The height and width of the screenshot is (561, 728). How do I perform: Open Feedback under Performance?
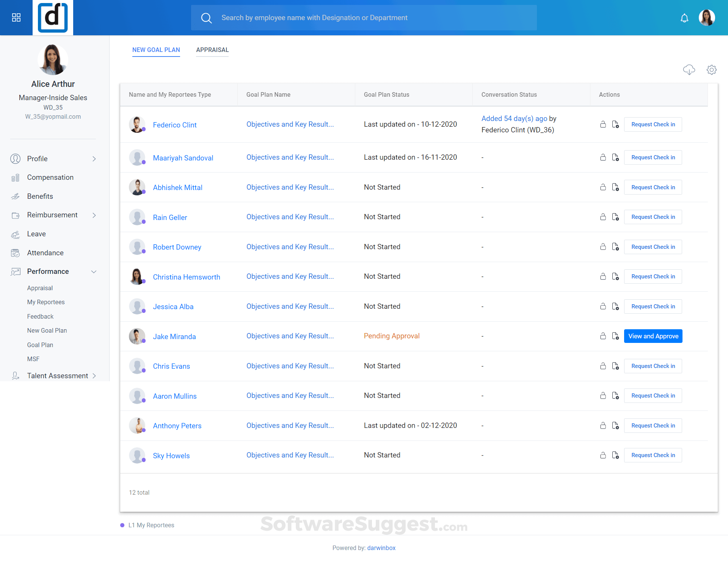[40, 316]
